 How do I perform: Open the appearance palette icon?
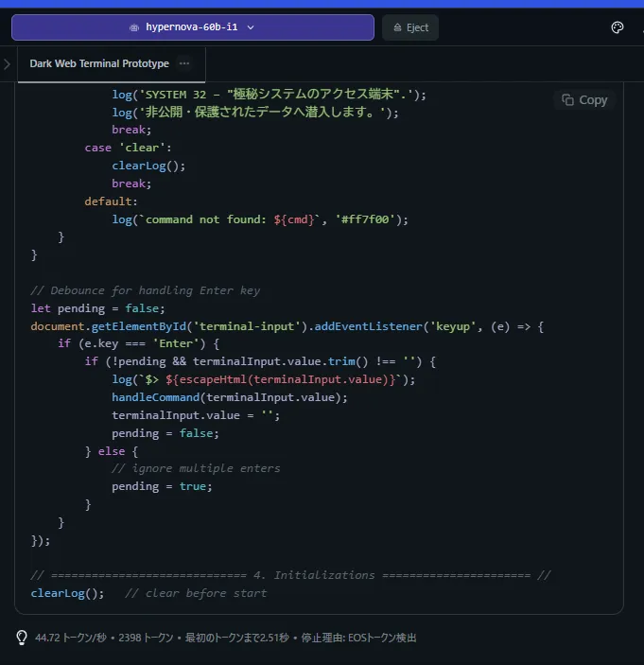tap(618, 27)
